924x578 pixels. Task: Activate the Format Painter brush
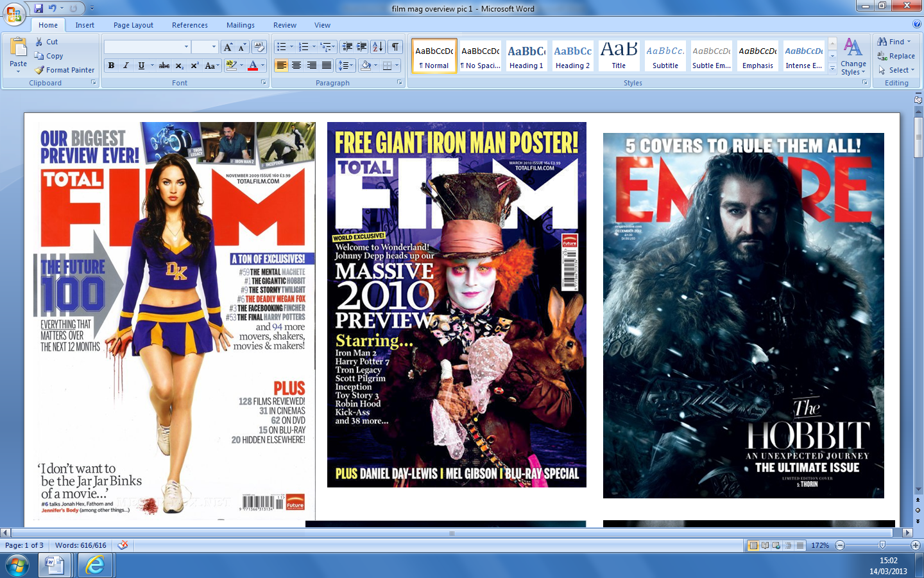click(x=64, y=70)
